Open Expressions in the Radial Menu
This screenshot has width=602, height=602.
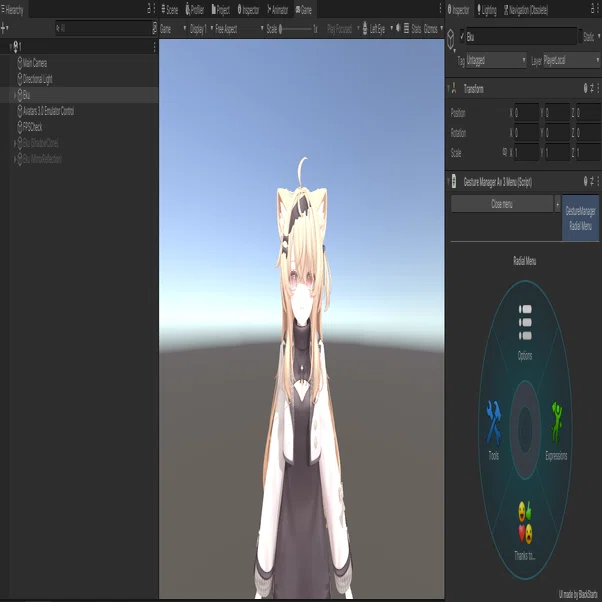click(556, 430)
